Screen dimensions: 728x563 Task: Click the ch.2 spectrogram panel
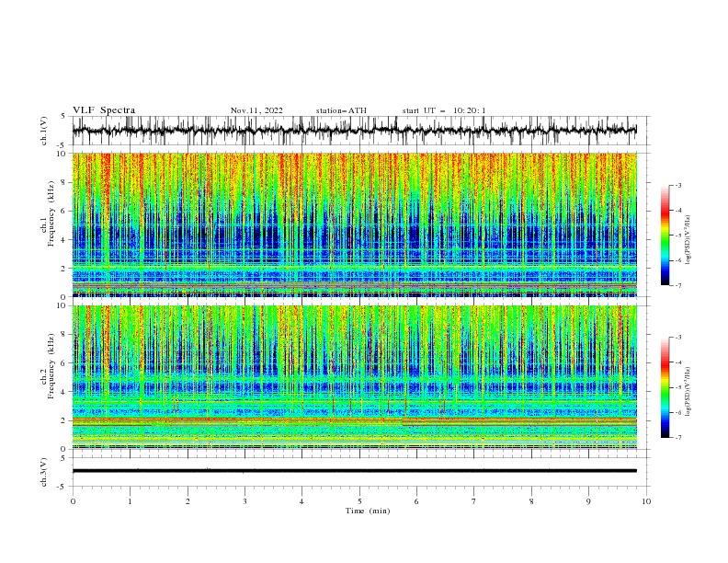354,377
